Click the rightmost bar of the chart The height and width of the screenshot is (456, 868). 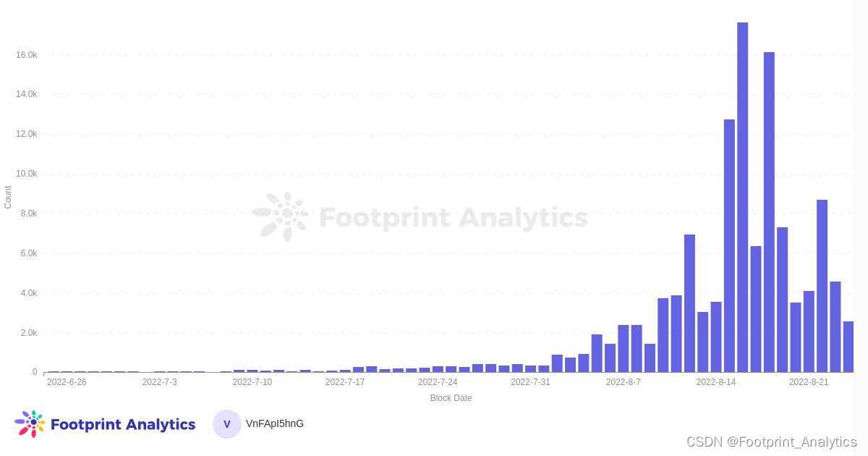(x=848, y=347)
